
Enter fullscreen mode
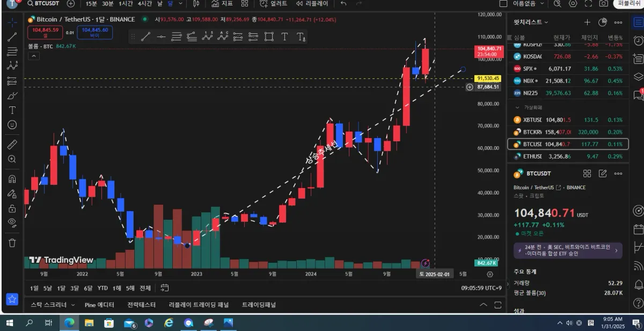click(x=588, y=4)
